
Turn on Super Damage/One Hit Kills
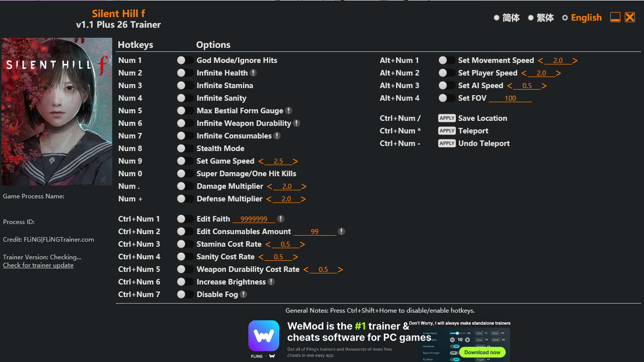pyautogui.click(x=185, y=174)
